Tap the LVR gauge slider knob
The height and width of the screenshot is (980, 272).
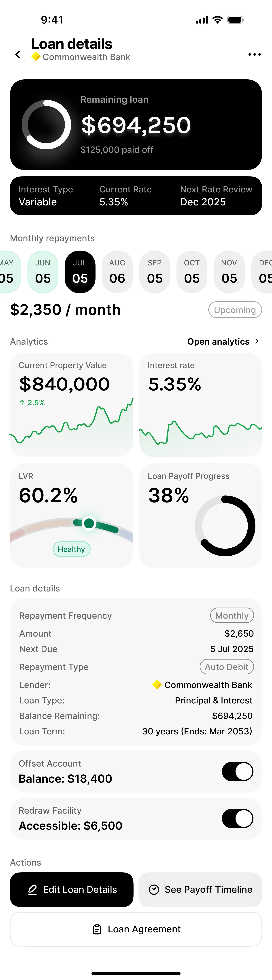click(89, 523)
